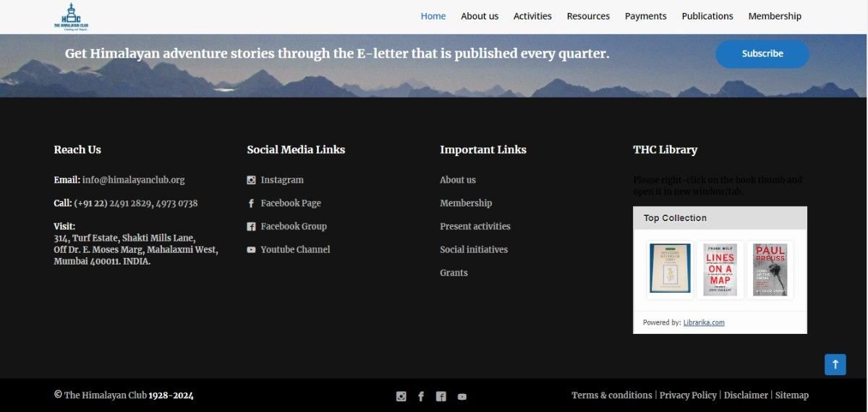Go to the Membership navigation item
Screen dimensions: 868x412
pyautogui.click(x=775, y=16)
